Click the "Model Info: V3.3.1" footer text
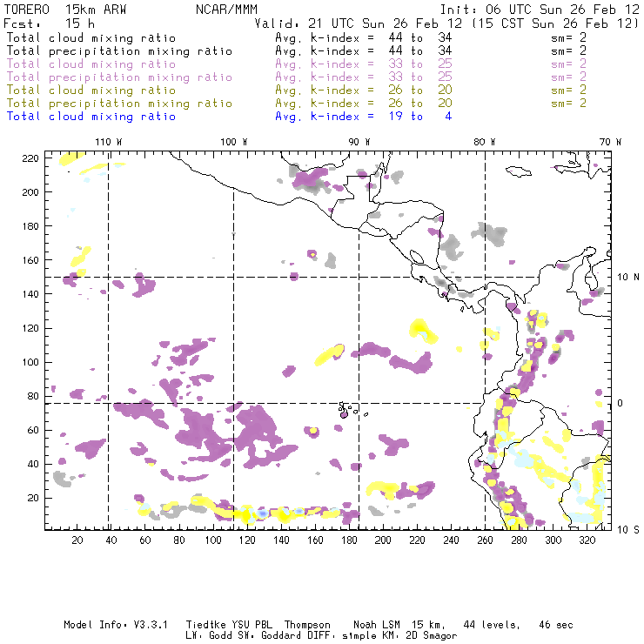 (116, 625)
